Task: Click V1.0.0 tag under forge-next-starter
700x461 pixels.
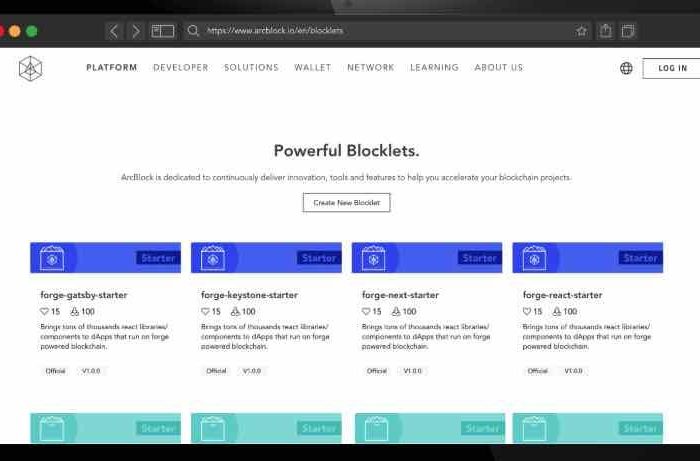Action: [x=412, y=371]
